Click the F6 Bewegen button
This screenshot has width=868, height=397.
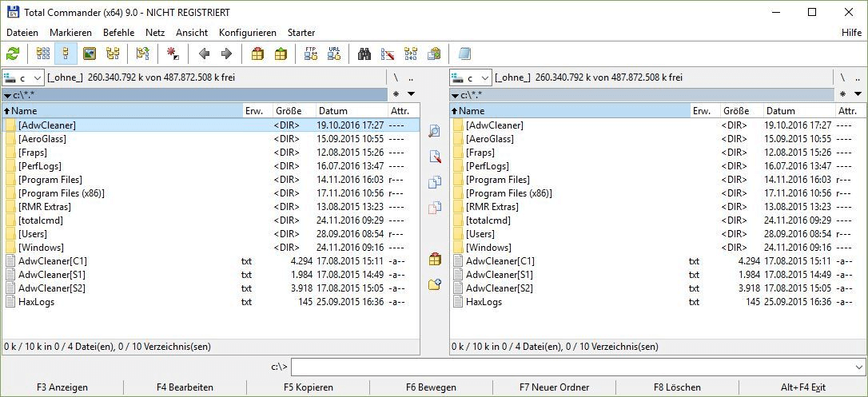(x=432, y=387)
